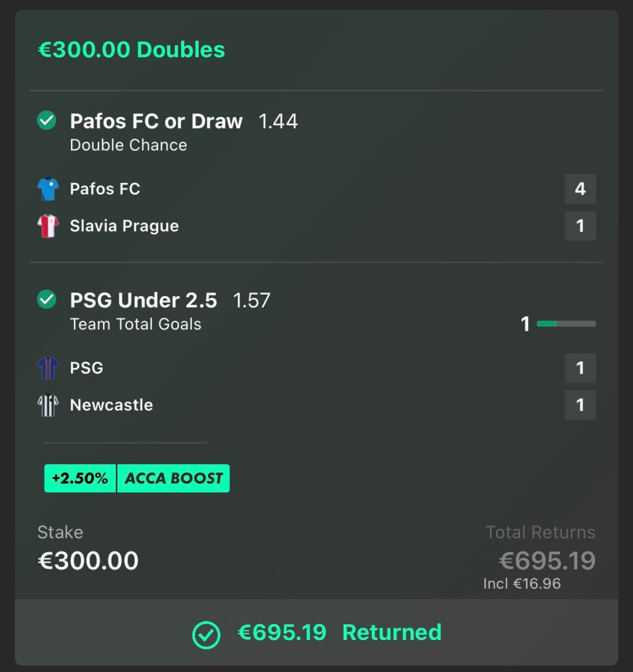This screenshot has width=633, height=672.
Task: Select the PSG Under 2.5 selection
Action: point(143,301)
